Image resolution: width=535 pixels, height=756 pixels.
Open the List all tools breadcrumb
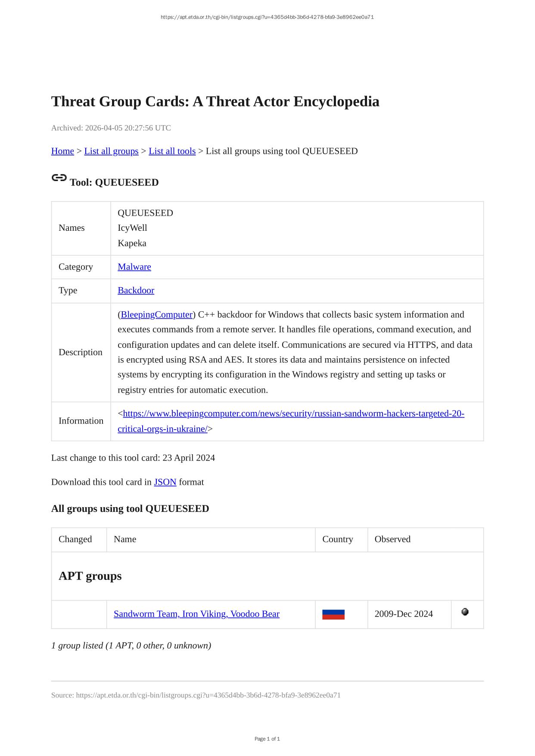[x=172, y=151]
